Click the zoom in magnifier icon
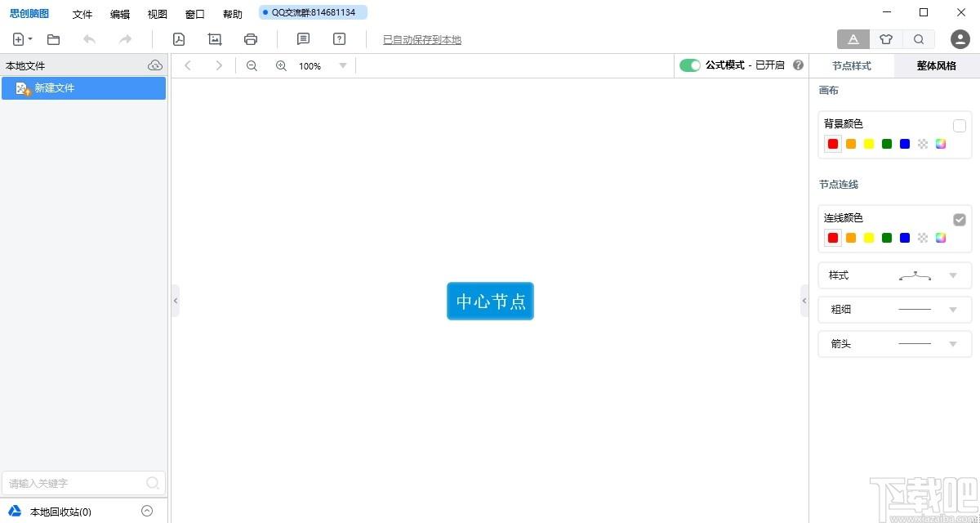 (x=281, y=66)
